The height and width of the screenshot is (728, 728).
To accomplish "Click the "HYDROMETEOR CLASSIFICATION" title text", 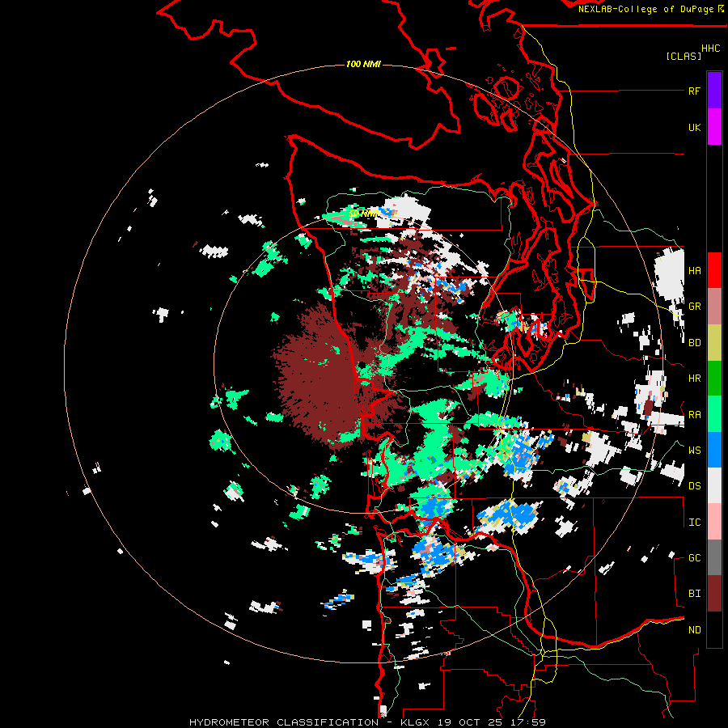I will (284, 722).
